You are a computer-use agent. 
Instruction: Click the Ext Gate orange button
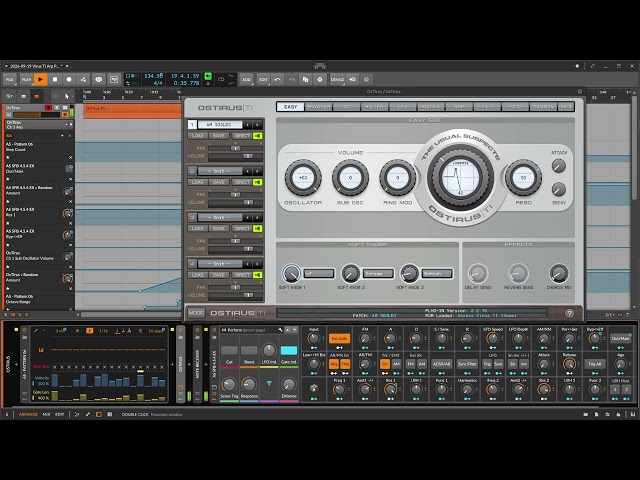tap(339, 338)
